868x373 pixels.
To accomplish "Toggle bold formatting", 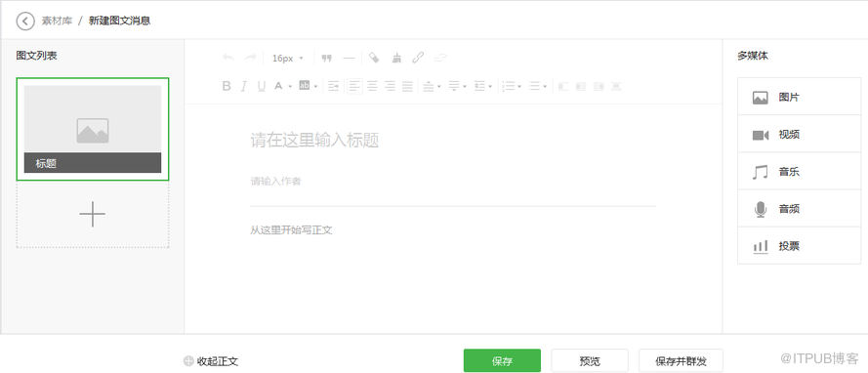I will [227, 86].
